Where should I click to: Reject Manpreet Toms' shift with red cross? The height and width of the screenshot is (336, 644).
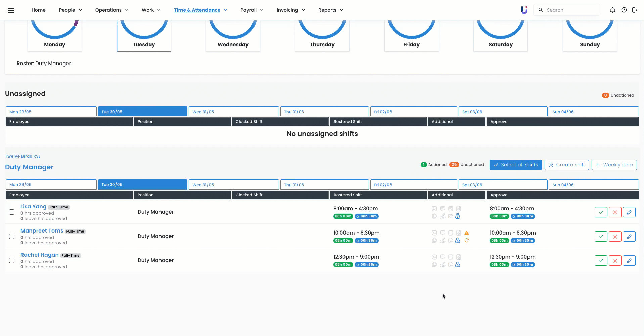click(615, 237)
